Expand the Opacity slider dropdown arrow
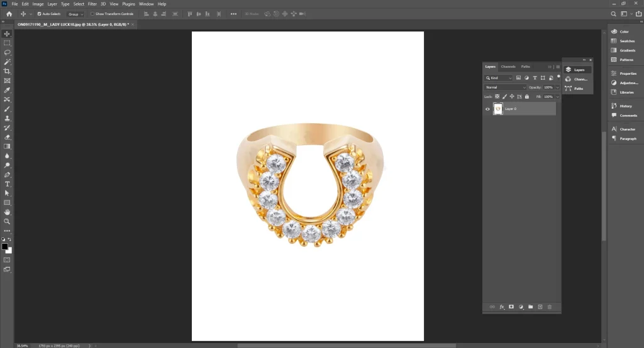The width and height of the screenshot is (644, 348). 557,87
